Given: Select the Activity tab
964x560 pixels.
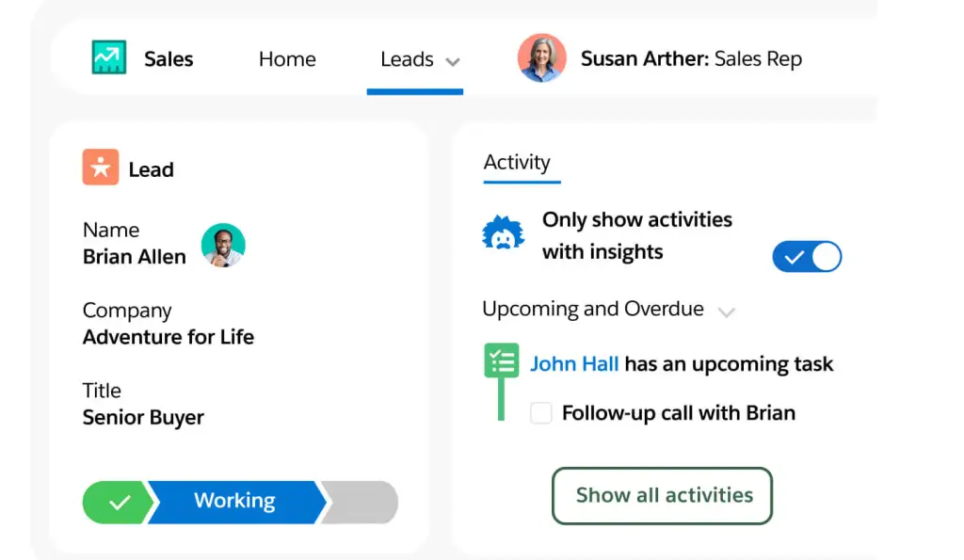Looking at the screenshot, I should coord(520,162).
